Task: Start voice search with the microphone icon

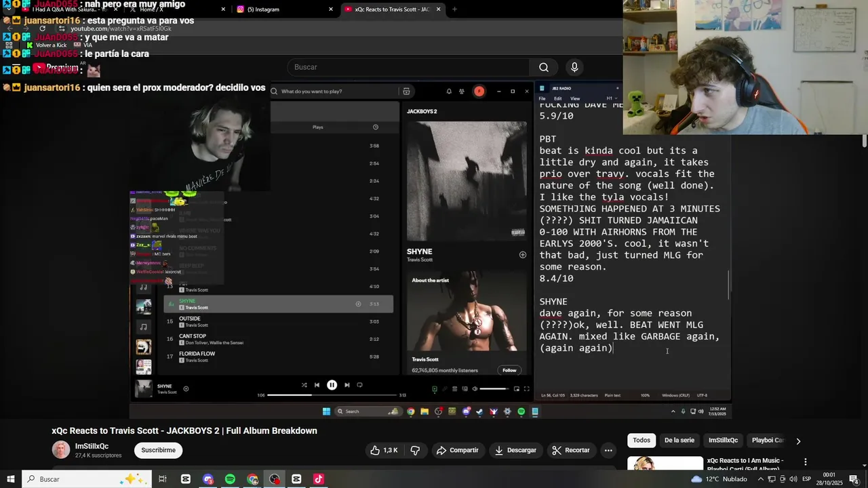Action: [x=574, y=67]
